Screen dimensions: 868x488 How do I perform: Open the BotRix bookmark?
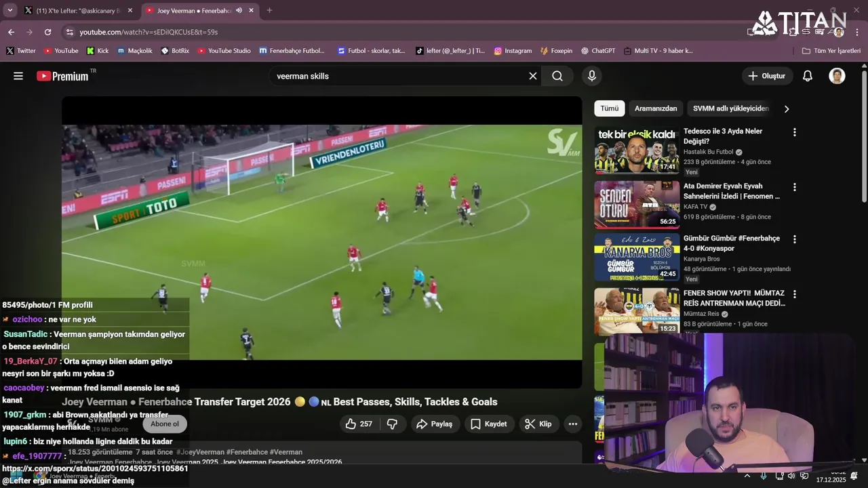click(x=175, y=51)
